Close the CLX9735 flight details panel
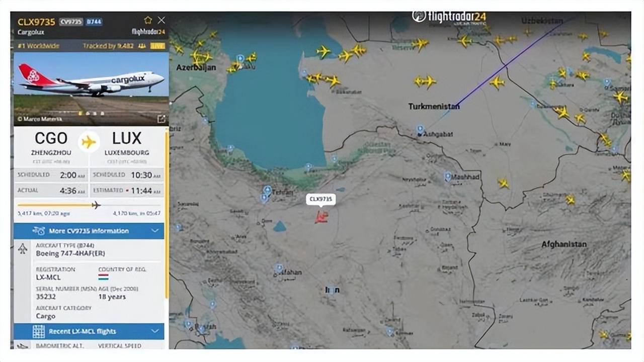Screen dimensions: 644x362 [x=161, y=20]
